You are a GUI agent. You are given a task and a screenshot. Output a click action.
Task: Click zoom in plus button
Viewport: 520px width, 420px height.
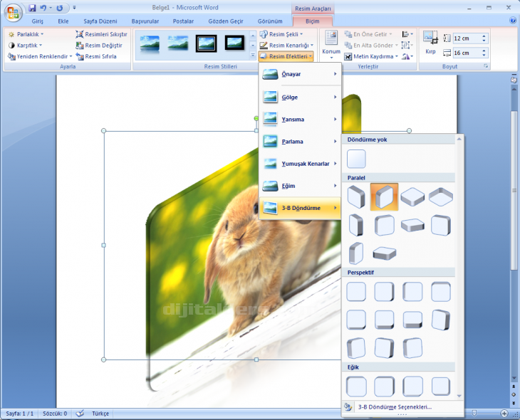(504, 413)
